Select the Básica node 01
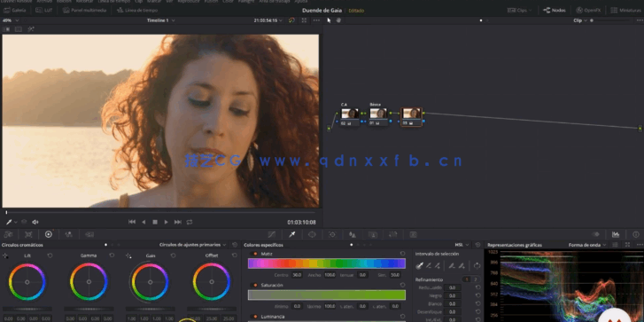644x322 pixels. point(378,117)
